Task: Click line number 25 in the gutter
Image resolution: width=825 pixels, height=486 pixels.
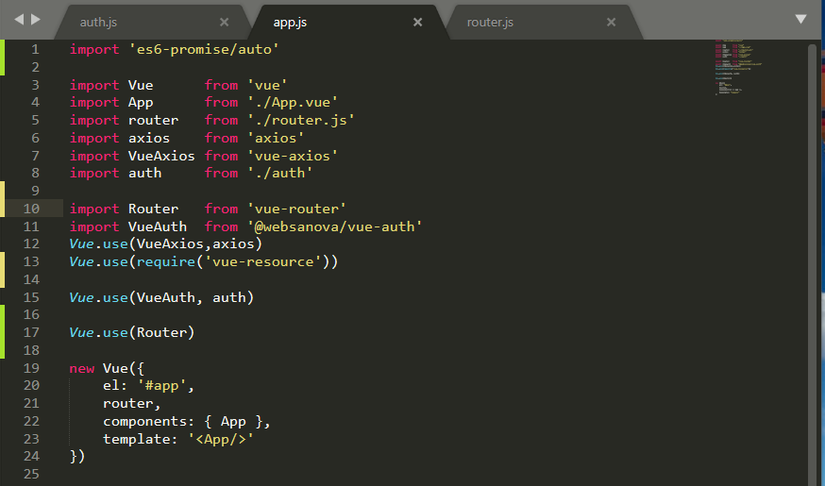Action: (32, 474)
